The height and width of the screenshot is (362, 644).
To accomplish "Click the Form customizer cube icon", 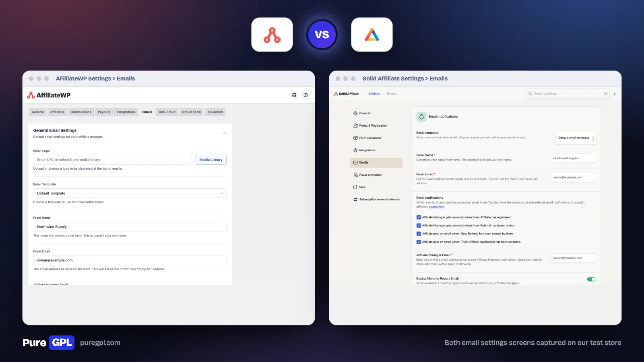I will [x=355, y=138].
